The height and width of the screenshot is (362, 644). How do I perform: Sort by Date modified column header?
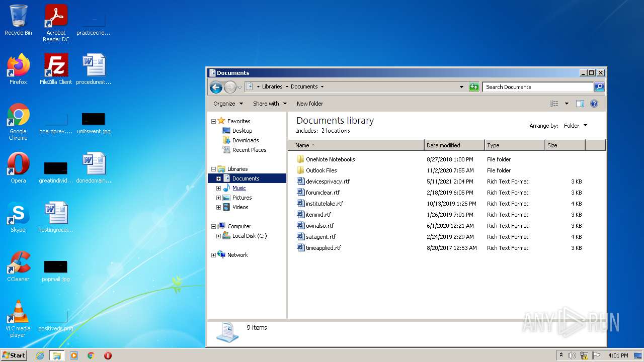point(454,145)
